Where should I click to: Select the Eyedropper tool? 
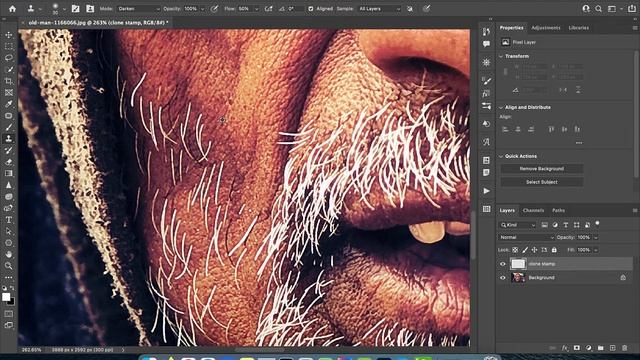coord(9,104)
